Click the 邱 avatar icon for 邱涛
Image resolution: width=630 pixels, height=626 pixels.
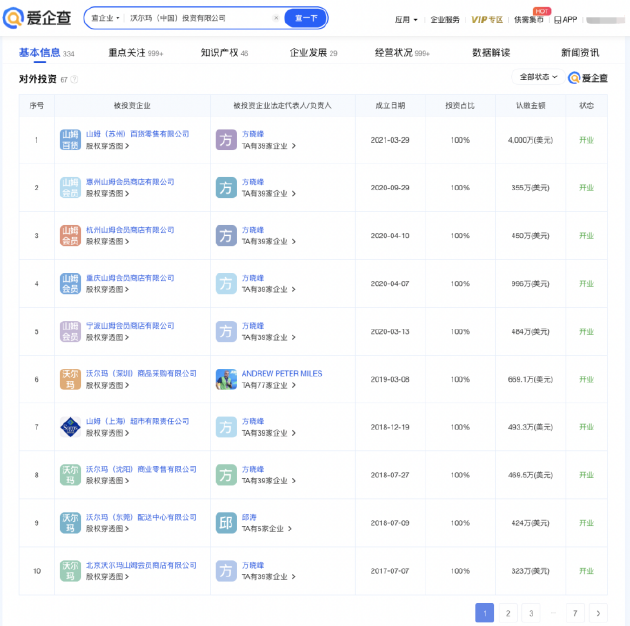coord(226,523)
